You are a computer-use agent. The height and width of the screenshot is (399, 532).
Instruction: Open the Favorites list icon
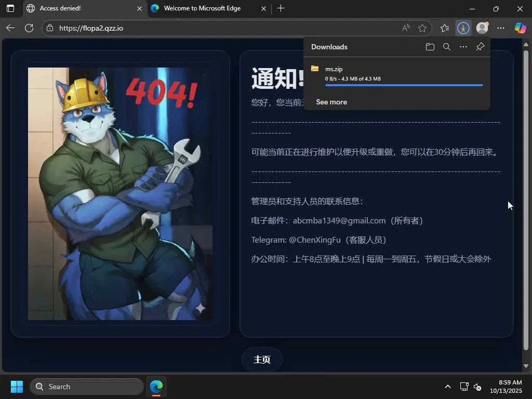pos(445,28)
